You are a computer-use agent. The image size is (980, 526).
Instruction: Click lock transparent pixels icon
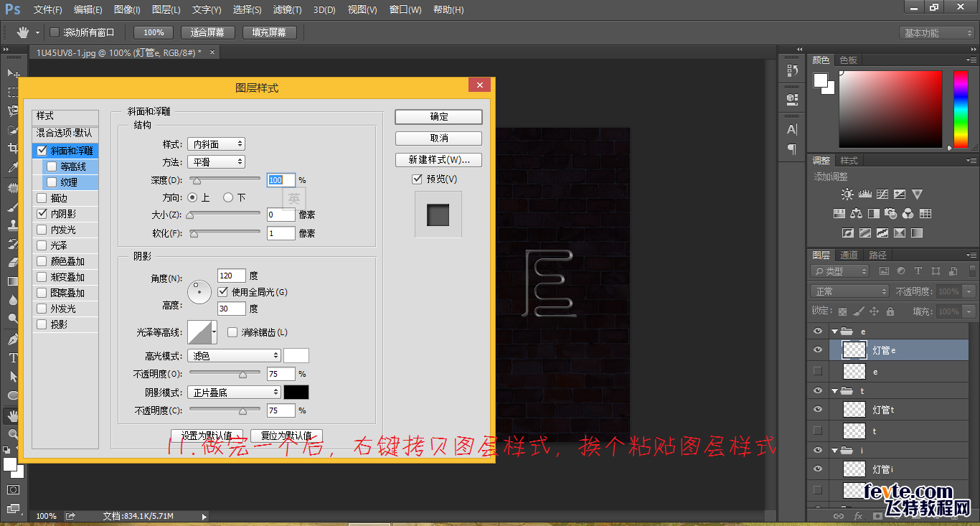(x=843, y=311)
